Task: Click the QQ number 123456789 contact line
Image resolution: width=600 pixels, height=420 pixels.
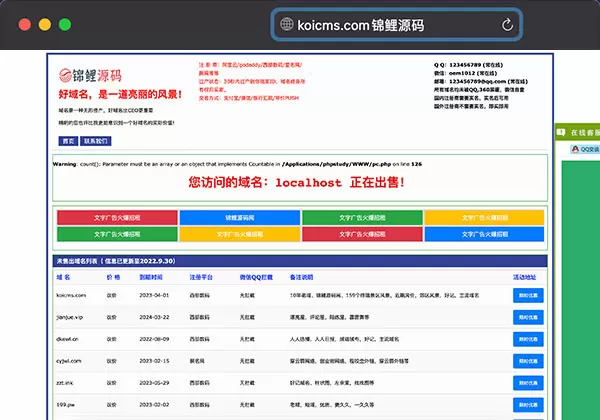Action: 468,65
